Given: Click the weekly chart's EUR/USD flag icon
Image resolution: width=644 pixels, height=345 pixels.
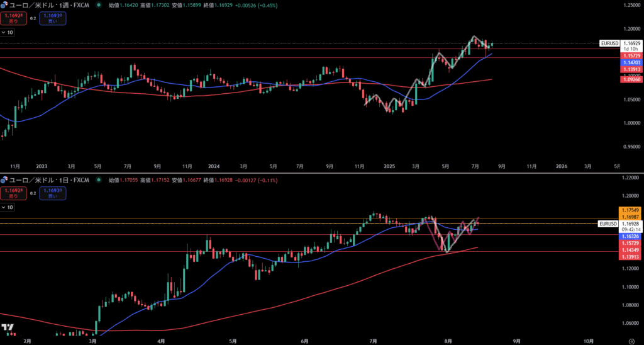Looking at the screenshot, I should [x=4, y=6].
